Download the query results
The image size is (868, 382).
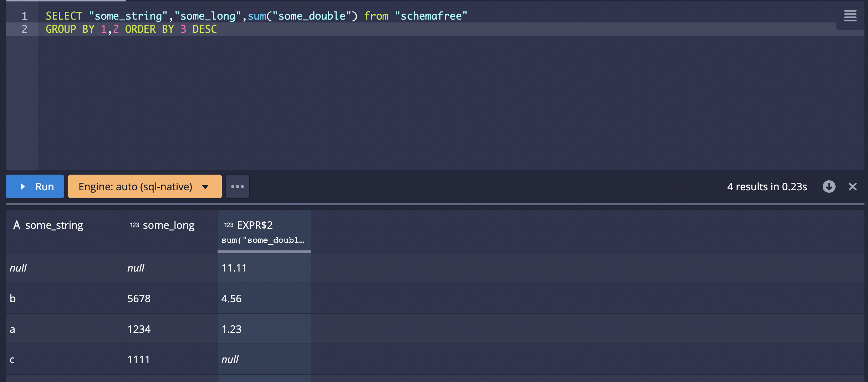coord(829,186)
